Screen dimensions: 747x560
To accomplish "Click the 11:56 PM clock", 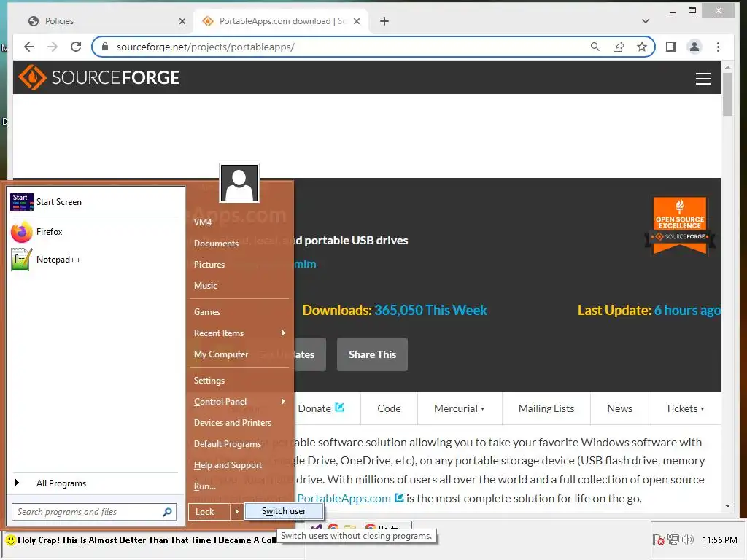I will 720,540.
